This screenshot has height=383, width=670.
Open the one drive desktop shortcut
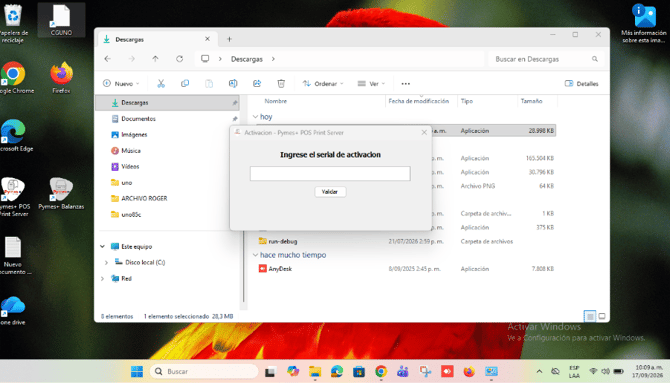(13, 311)
